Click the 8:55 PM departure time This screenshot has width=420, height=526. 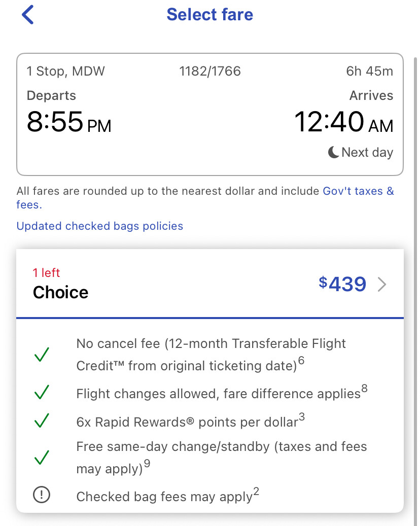pos(68,122)
